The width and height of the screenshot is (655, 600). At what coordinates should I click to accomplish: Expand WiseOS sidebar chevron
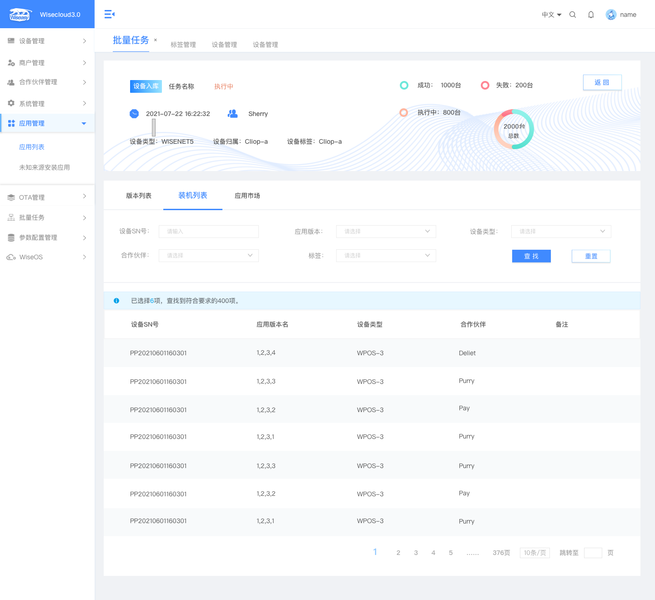pyautogui.click(x=84, y=257)
